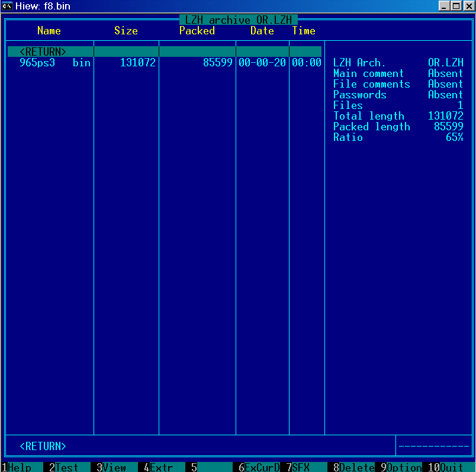Maximize the Hiew window
The height and width of the screenshot is (472, 476).
455,6
